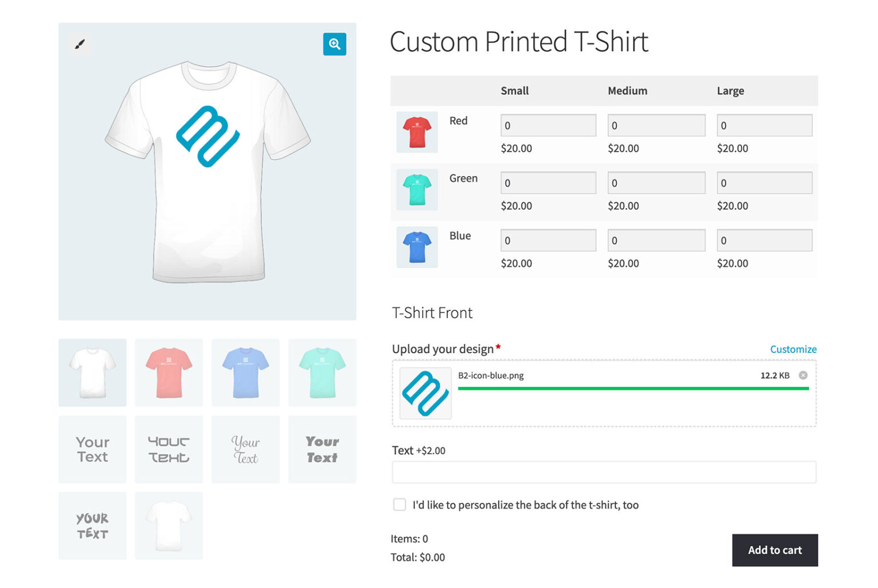The width and height of the screenshot is (878, 588).
Task: Click the blue t-shirt swatch in the table
Action: pyautogui.click(x=417, y=247)
